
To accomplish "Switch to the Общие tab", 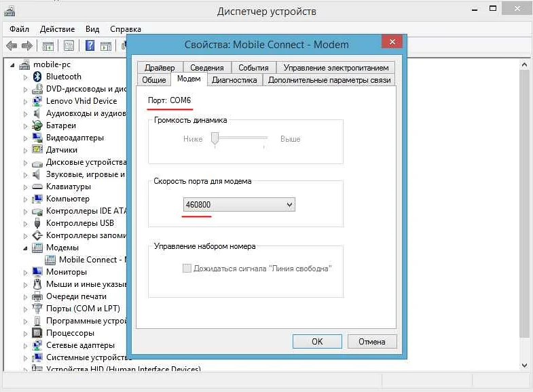I will pyautogui.click(x=154, y=80).
